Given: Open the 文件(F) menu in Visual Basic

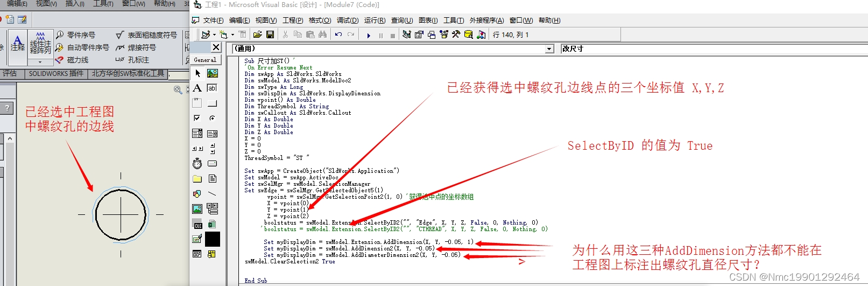Looking at the screenshot, I should pyautogui.click(x=213, y=20).
